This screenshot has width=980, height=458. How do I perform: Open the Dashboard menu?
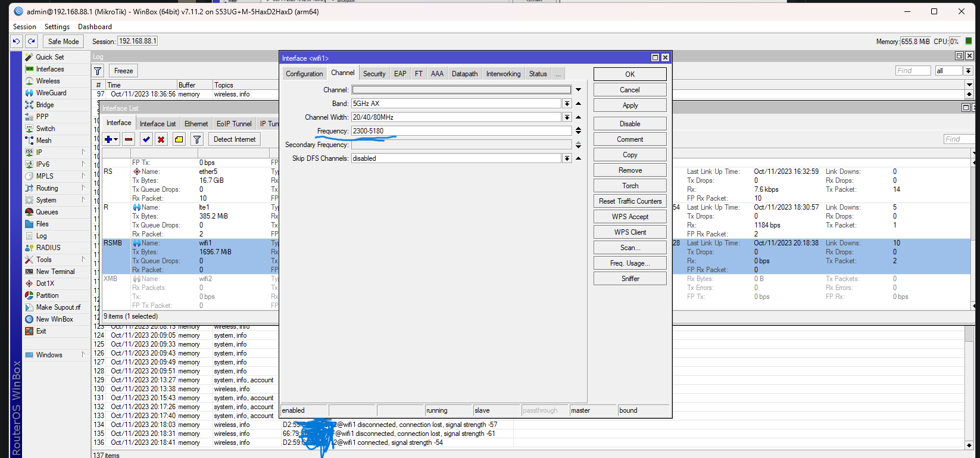point(95,27)
